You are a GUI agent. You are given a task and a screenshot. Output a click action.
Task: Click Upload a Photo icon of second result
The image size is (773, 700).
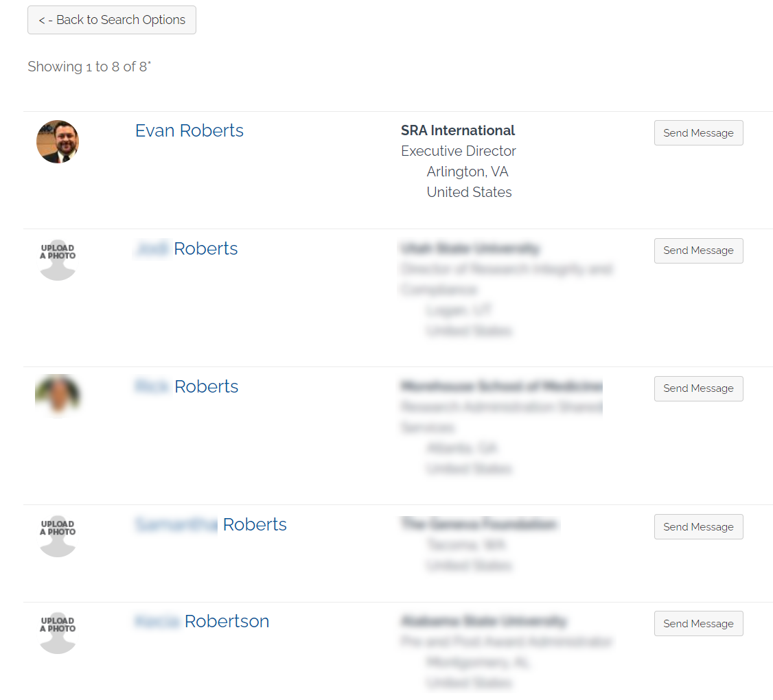point(58,260)
